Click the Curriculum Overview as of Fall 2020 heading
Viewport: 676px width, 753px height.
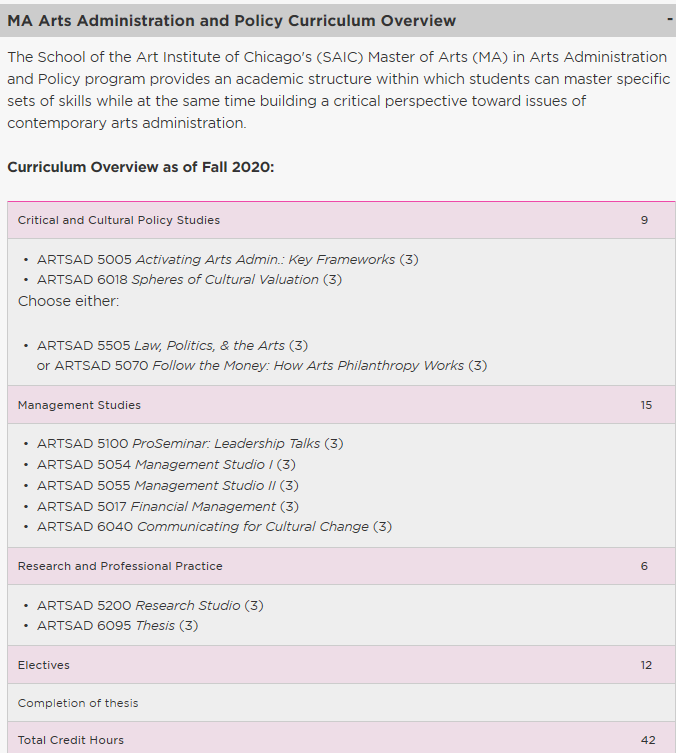141,167
